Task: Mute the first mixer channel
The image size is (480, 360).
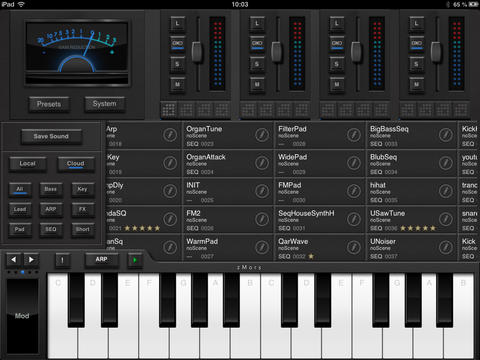Action: pos(177,84)
